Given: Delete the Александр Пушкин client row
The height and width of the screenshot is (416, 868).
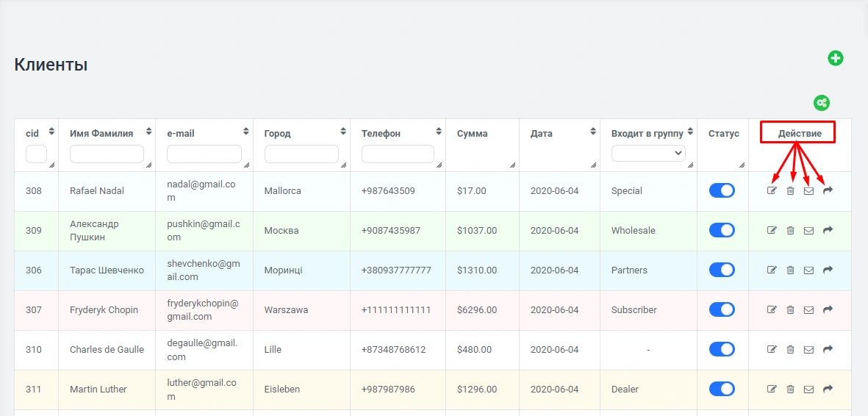Looking at the screenshot, I should pyautogui.click(x=790, y=231).
